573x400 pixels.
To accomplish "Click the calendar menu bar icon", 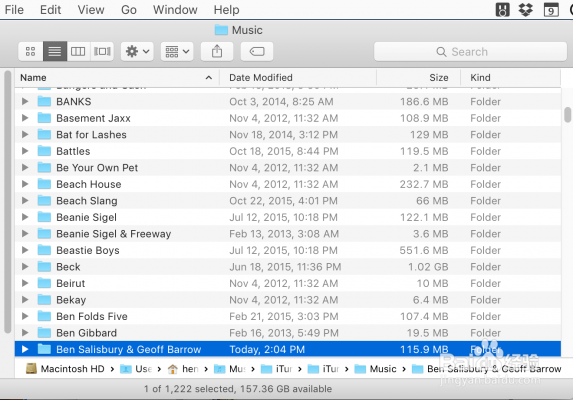I will (551, 9).
